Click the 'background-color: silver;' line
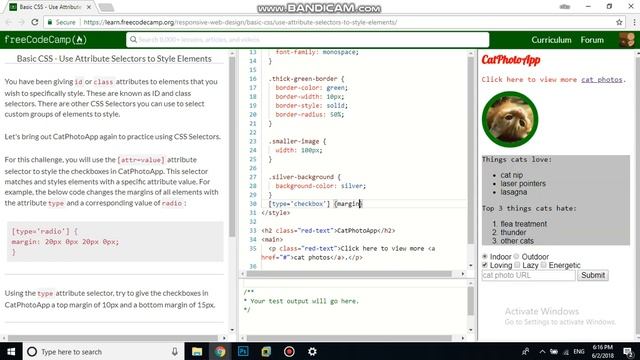The height and width of the screenshot is (360, 640). coord(320,186)
